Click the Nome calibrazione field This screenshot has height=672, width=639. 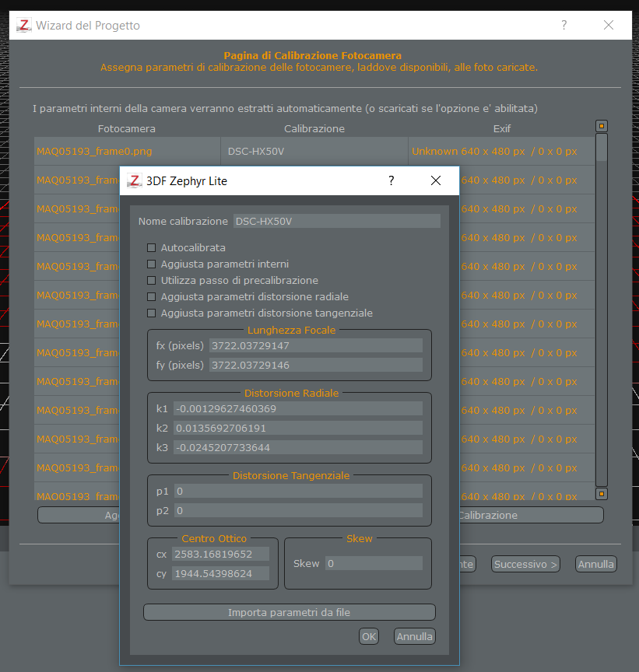(x=337, y=221)
